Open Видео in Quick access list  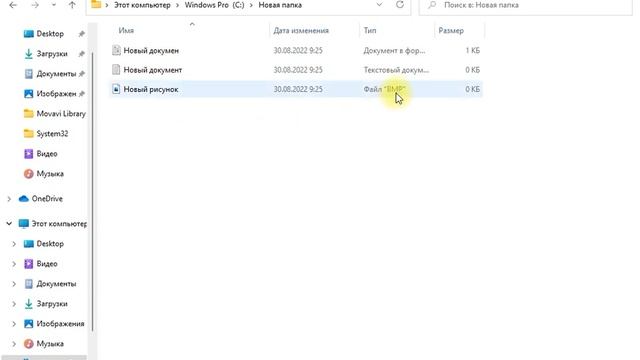coord(47,154)
